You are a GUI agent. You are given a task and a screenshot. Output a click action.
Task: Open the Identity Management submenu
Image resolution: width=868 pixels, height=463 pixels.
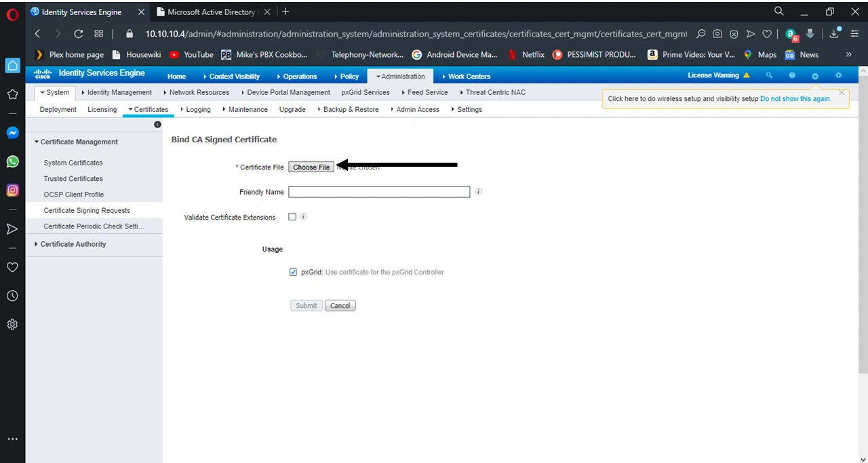click(x=117, y=92)
